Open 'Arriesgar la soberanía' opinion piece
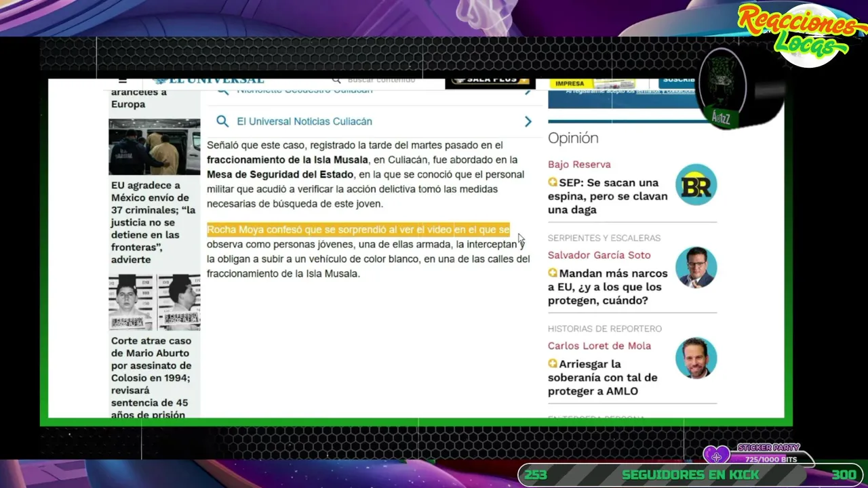Image resolution: width=868 pixels, height=488 pixels. click(603, 378)
